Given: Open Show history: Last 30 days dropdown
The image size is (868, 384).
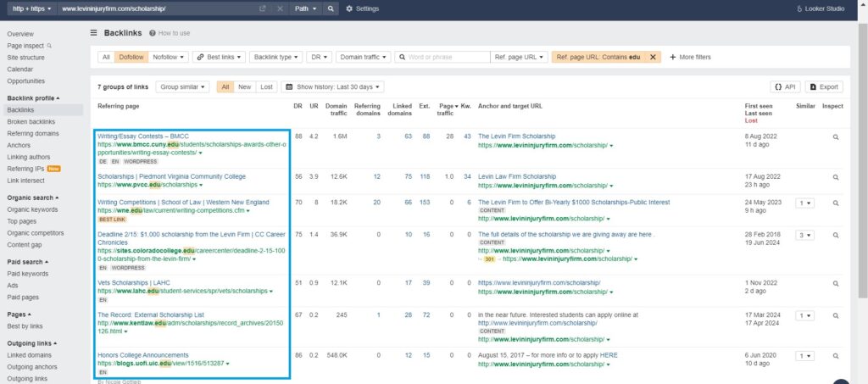Looking at the screenshot, I should pos(332,86).
